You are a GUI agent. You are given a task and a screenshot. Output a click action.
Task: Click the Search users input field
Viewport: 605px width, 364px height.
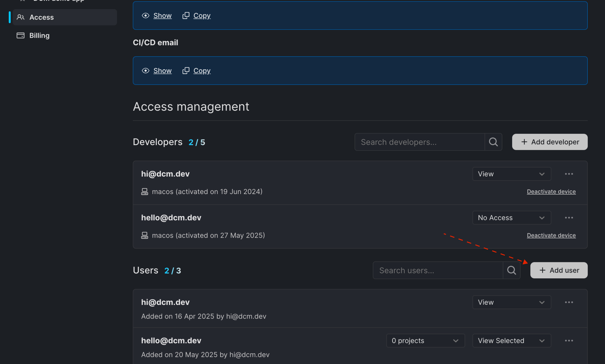tap(437, 270)
